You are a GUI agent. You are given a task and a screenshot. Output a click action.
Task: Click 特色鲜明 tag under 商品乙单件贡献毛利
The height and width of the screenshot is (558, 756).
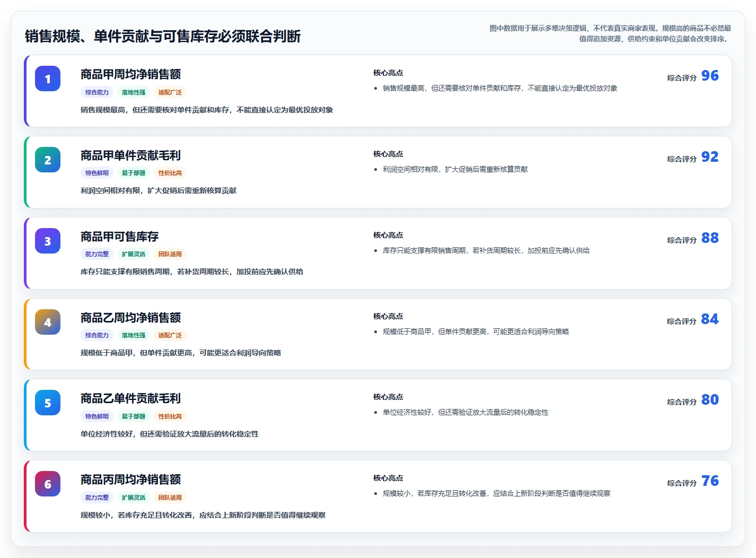97,416
